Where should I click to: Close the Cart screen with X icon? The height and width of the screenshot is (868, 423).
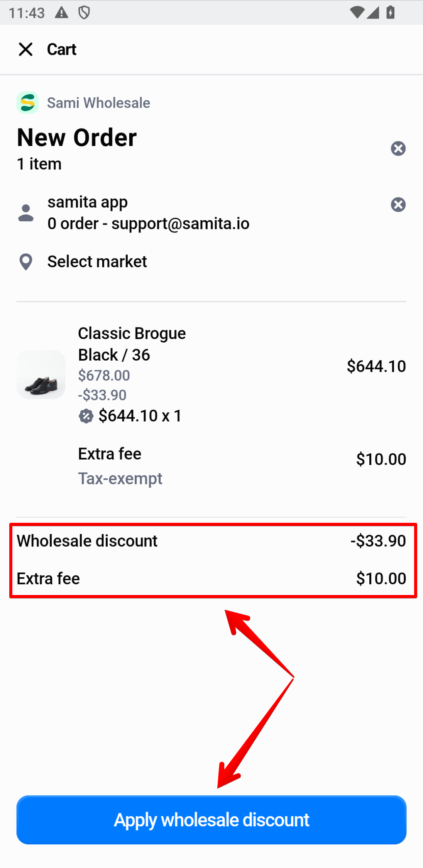pyautogui.click(x=25, y=49)
